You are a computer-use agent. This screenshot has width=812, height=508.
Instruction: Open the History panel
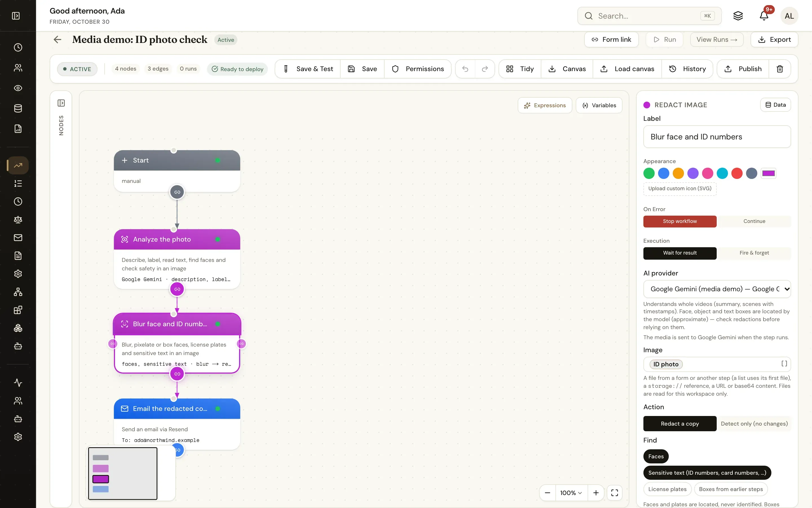pos(687,69)
